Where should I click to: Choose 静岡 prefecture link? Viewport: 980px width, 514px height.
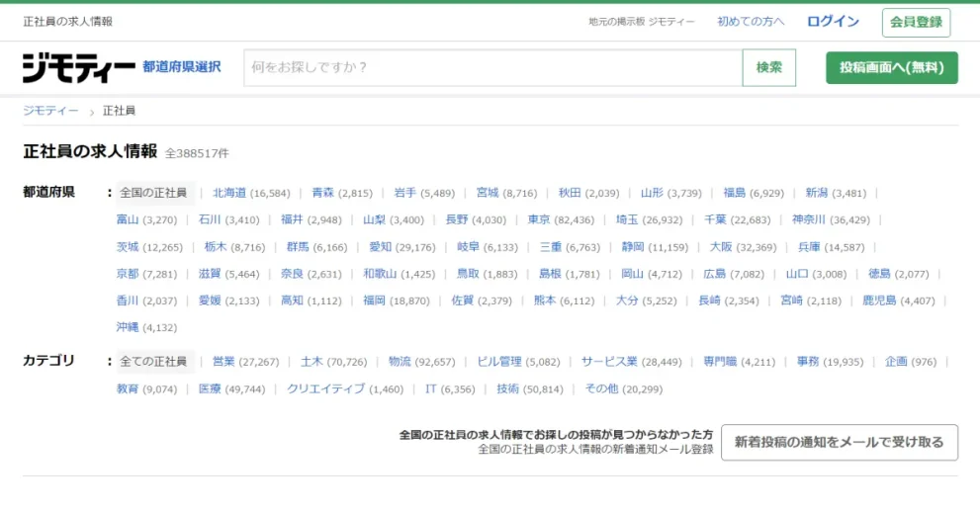point(633,247)
